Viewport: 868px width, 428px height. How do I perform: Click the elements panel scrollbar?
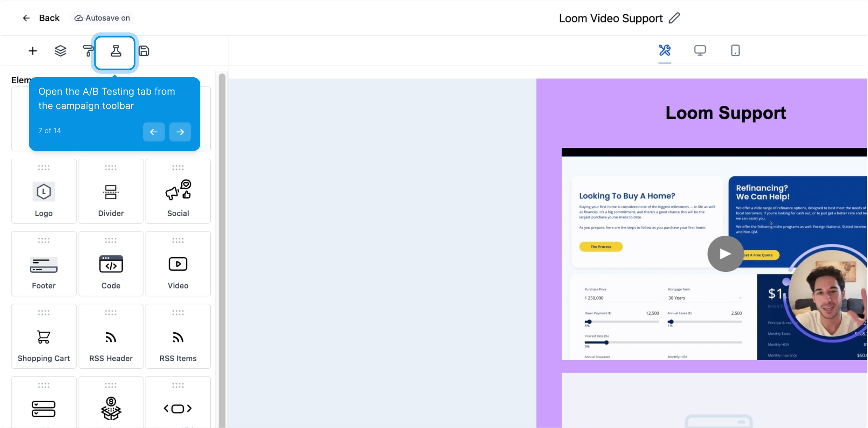222,238
